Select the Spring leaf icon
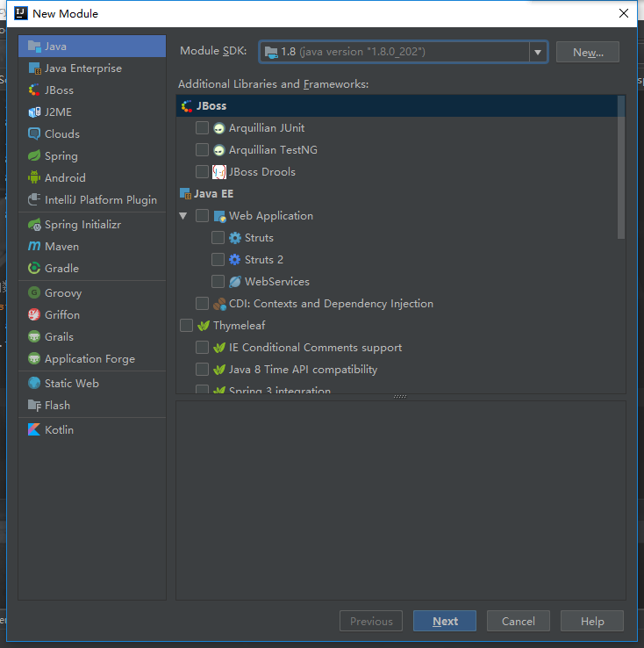This screenshot has width=644, height=648. pos(34,155)
